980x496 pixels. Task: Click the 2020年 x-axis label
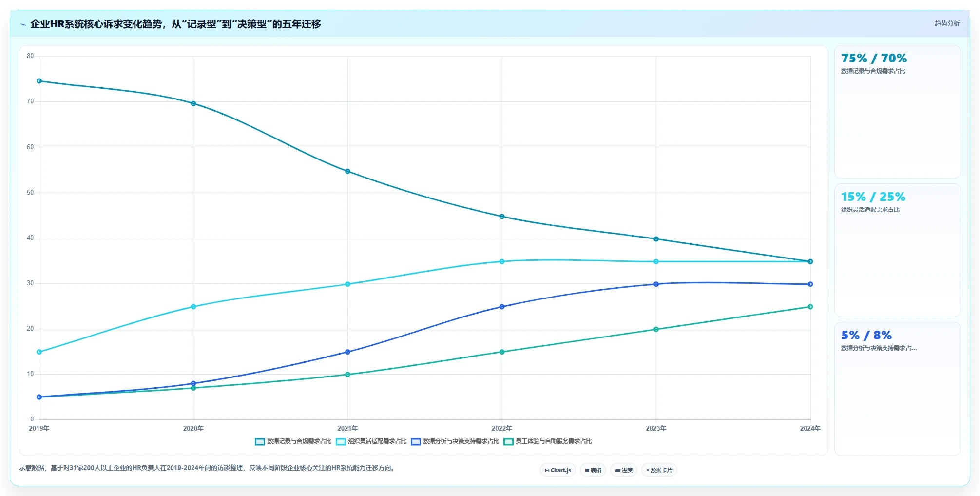click(x=193, y=429)
